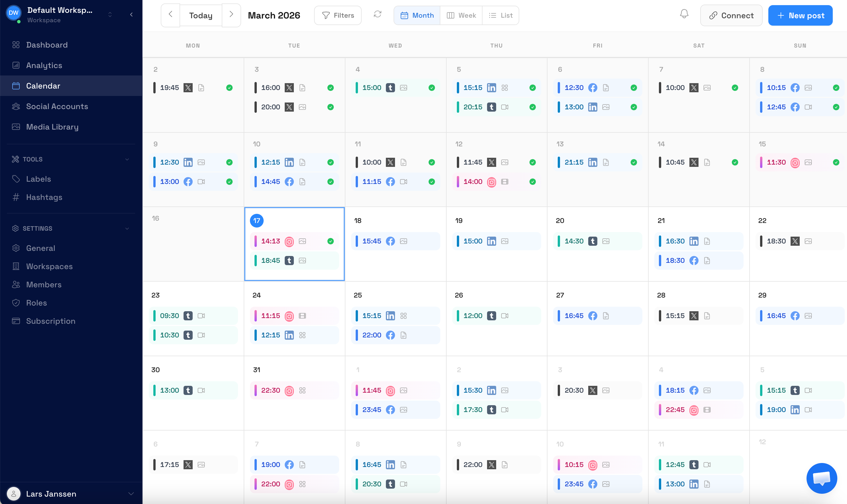
Task: Collapse the Settings section chevron
Action: coord(127,228)
